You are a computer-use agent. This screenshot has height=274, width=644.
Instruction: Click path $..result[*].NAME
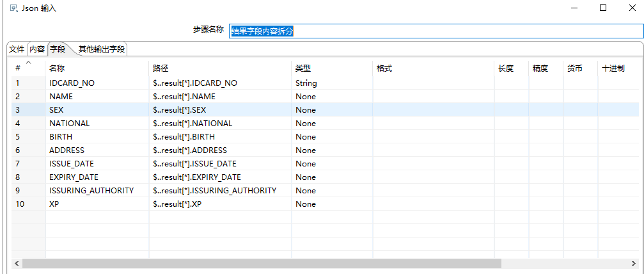(x=220, y=97)
